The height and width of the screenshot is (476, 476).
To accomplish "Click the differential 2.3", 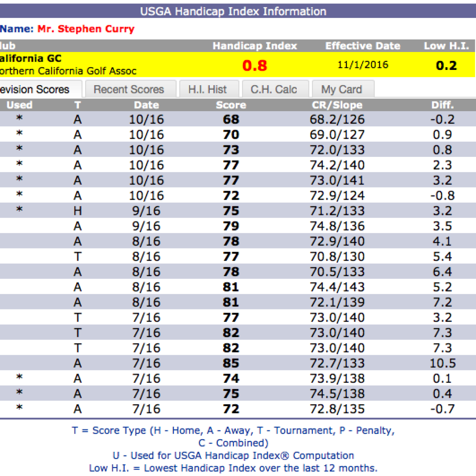I will point(443,165).
